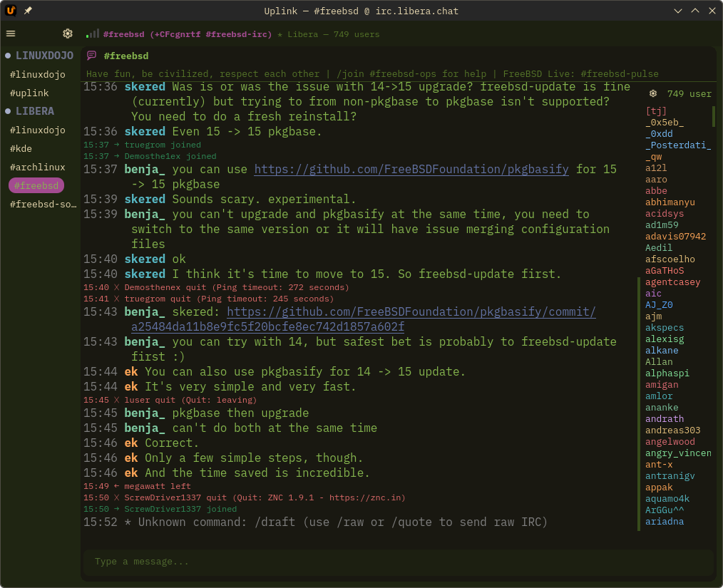Select user aquamo4k in user list
This screenshot has height=588, width=723.
point(667,499)
